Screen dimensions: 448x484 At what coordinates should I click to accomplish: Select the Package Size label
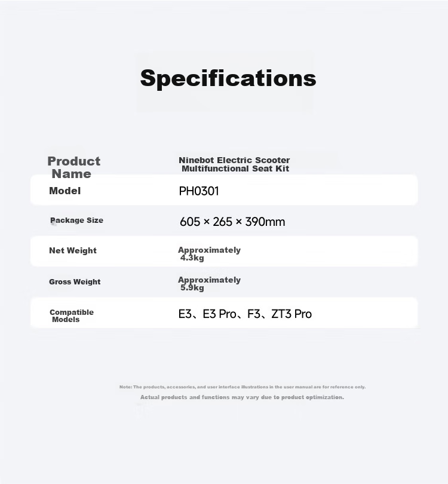[x=76, y=220]
